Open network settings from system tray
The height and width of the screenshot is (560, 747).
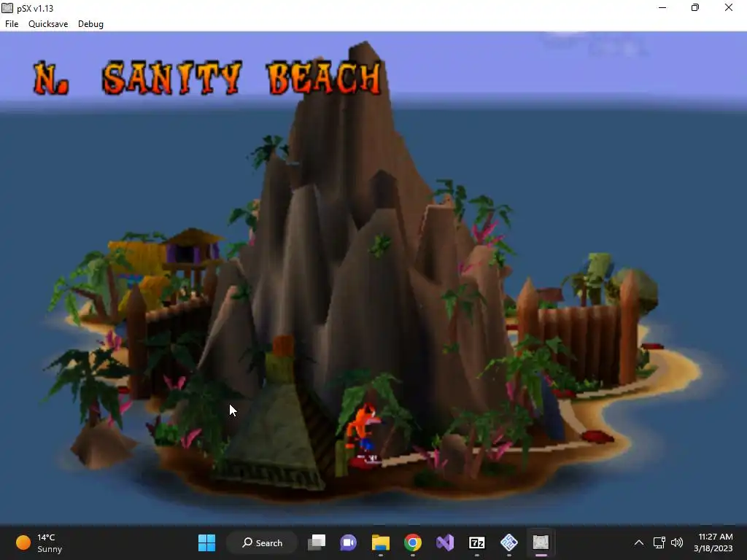pyautogui.click(x=659, y=542)
